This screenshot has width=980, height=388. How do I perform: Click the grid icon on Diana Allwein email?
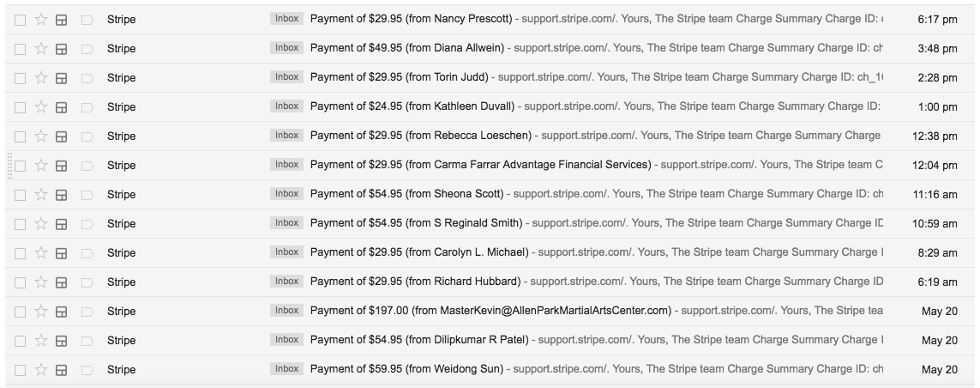click(x=61, y=49)
